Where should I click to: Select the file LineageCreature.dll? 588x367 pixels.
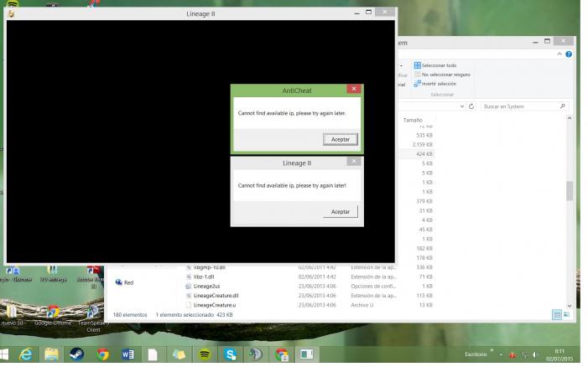click(x=216, y=296)
